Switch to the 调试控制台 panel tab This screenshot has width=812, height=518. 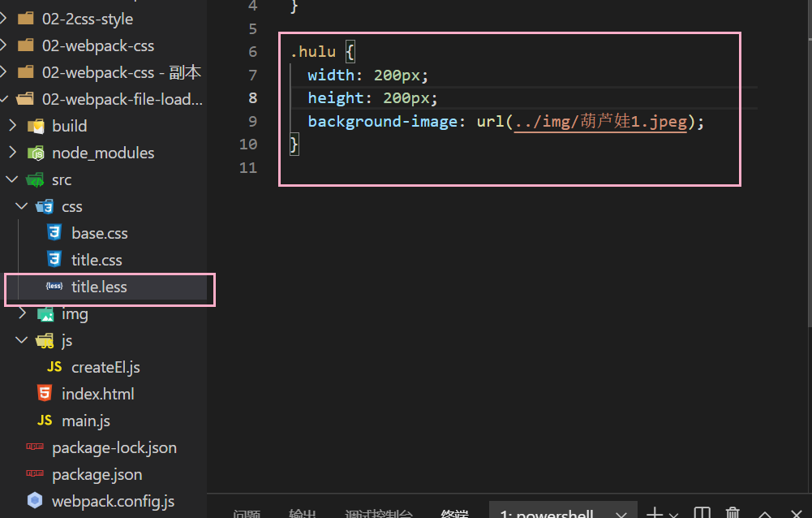pyautogui.click(x=379, y=514)
